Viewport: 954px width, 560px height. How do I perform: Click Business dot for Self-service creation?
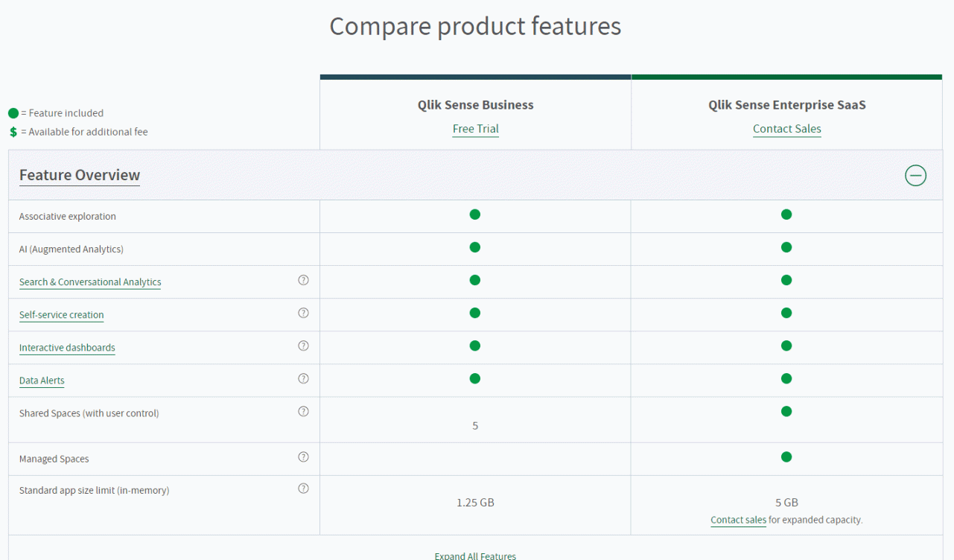coord(475,313)
